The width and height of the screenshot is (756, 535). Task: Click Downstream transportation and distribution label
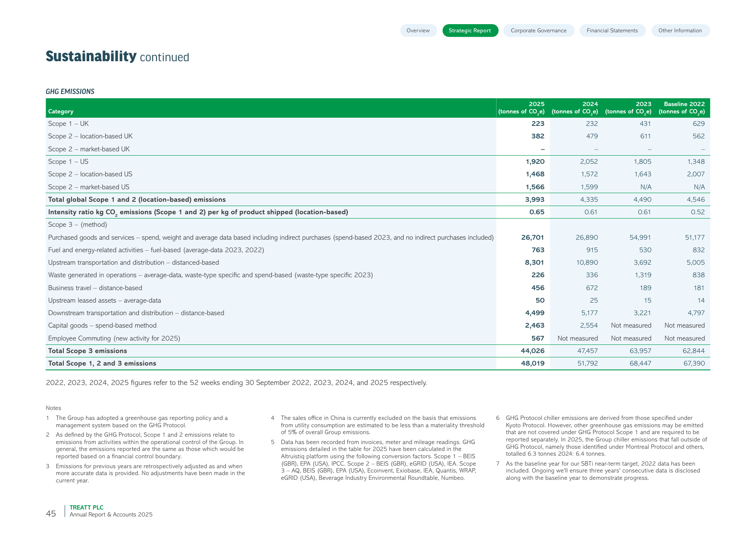(136, 313)
